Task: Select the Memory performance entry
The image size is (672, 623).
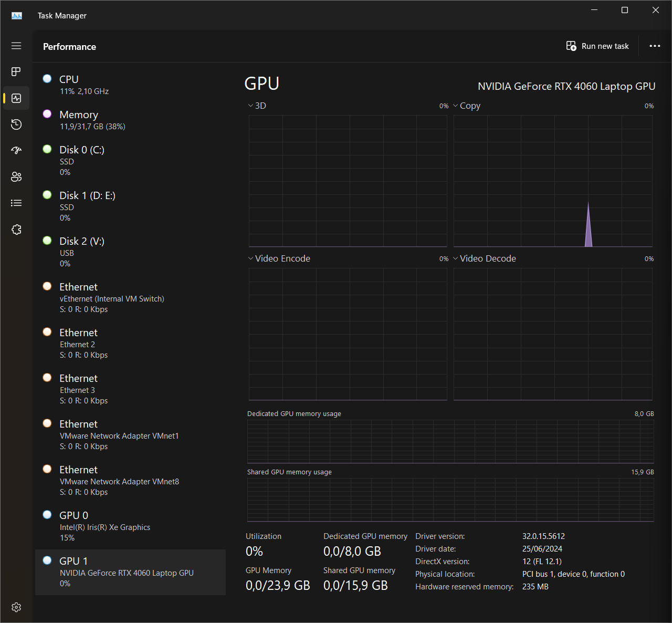Action: coord(130,120)
